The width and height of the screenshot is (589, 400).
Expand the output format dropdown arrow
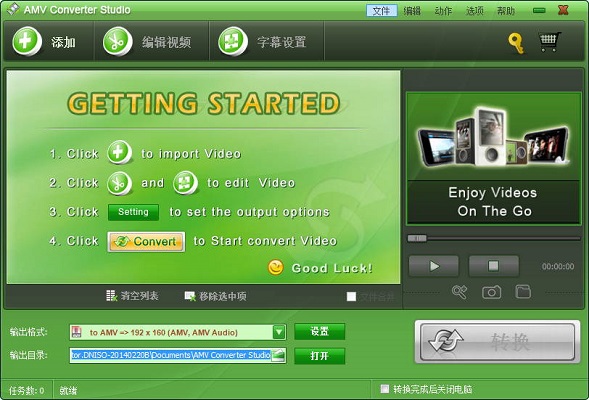point(279,332)
